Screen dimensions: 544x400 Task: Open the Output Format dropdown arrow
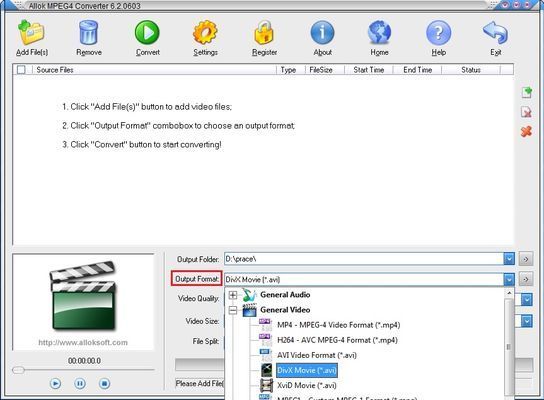pyautogui.click(x=509, y=279)
